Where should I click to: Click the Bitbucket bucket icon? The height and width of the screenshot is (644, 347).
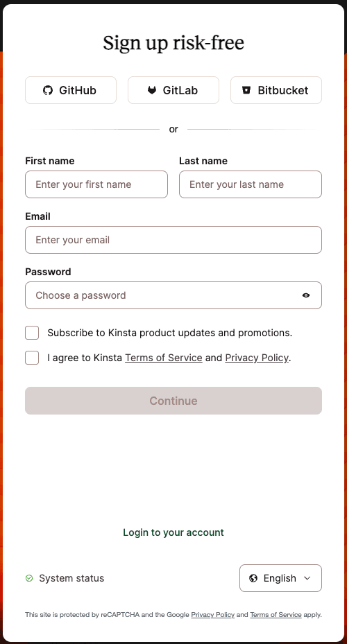(246, 90)
